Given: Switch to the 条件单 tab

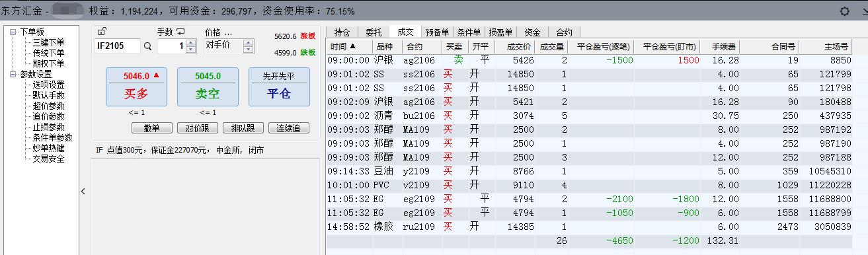Looking at the screenshot, I should 469,32.
